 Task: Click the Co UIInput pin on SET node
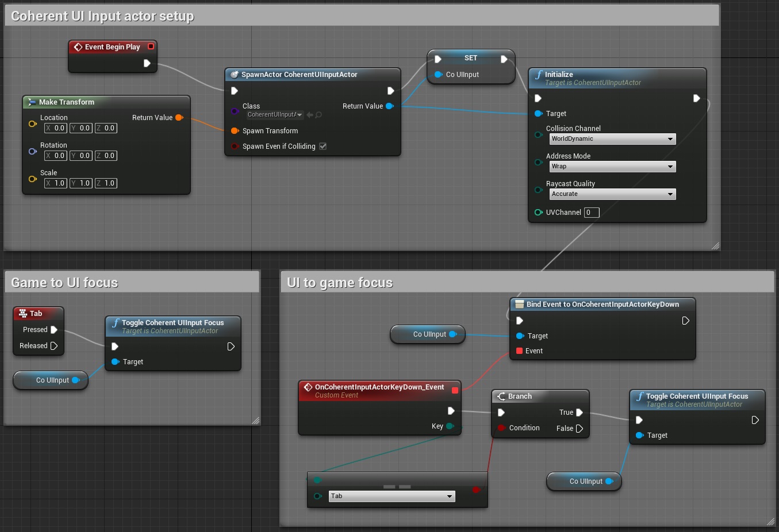[x=439, y=75]
